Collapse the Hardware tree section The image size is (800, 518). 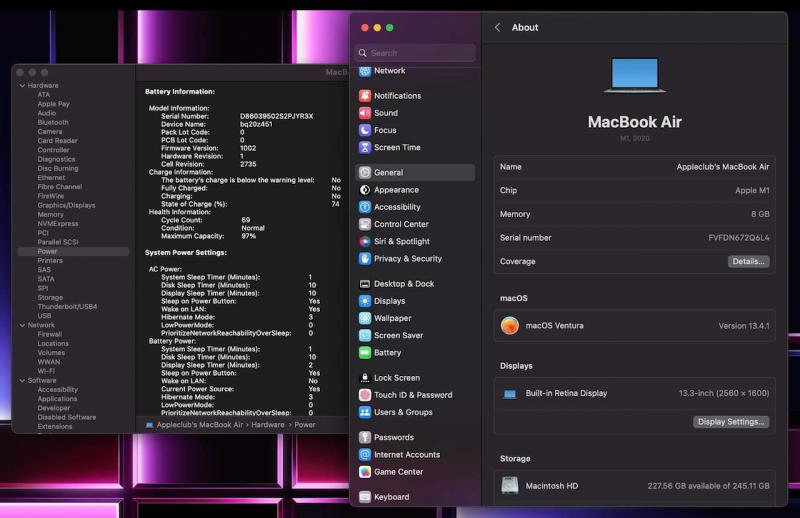22,86
